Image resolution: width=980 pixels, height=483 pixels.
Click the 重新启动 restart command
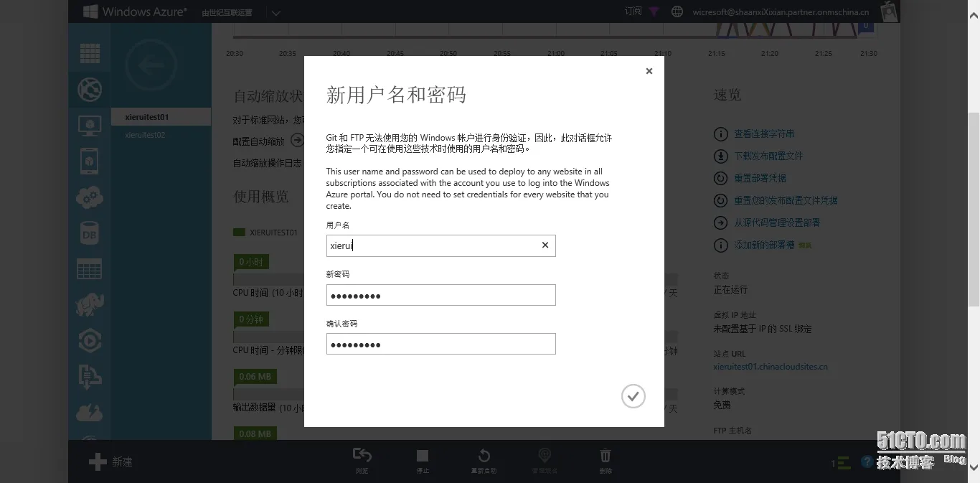point(484,461)
